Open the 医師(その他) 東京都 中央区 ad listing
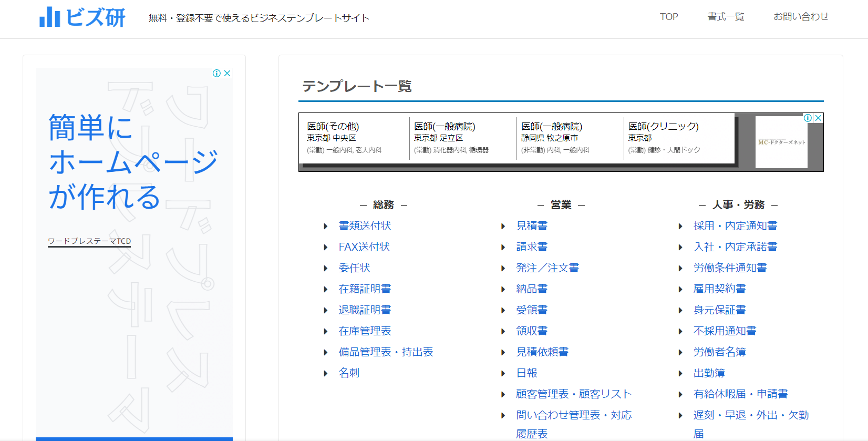Image resolution: width=868 pixels, height=441 pixels. [x=355, y=138]
